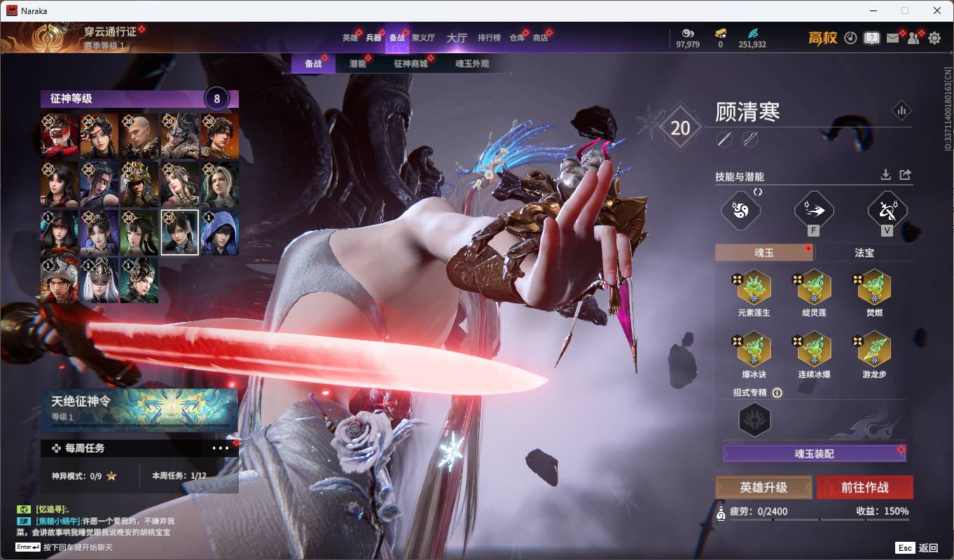Select the 魂玉 tab
The image size is (954, 560).
point(764,253)
